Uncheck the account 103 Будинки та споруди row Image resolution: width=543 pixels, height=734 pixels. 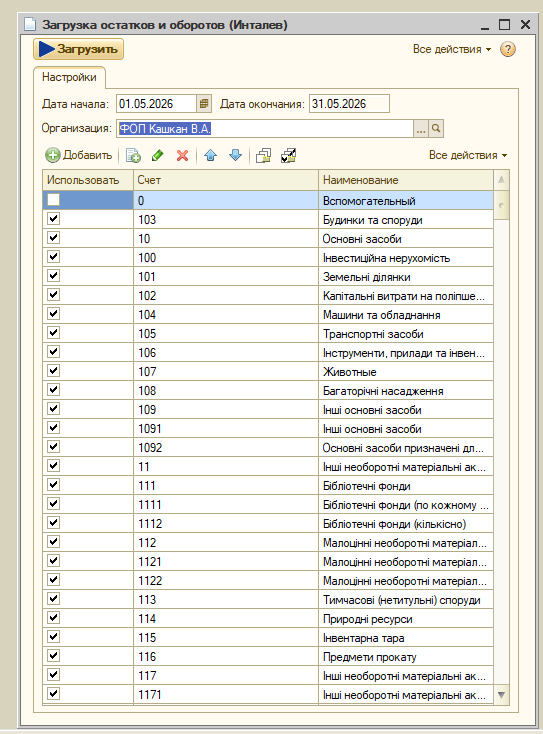53,219
